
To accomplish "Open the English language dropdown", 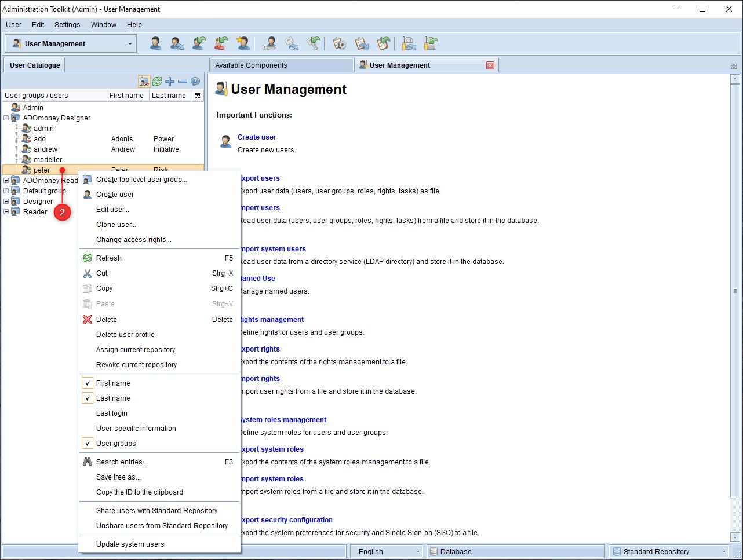I will pos(386,551).
